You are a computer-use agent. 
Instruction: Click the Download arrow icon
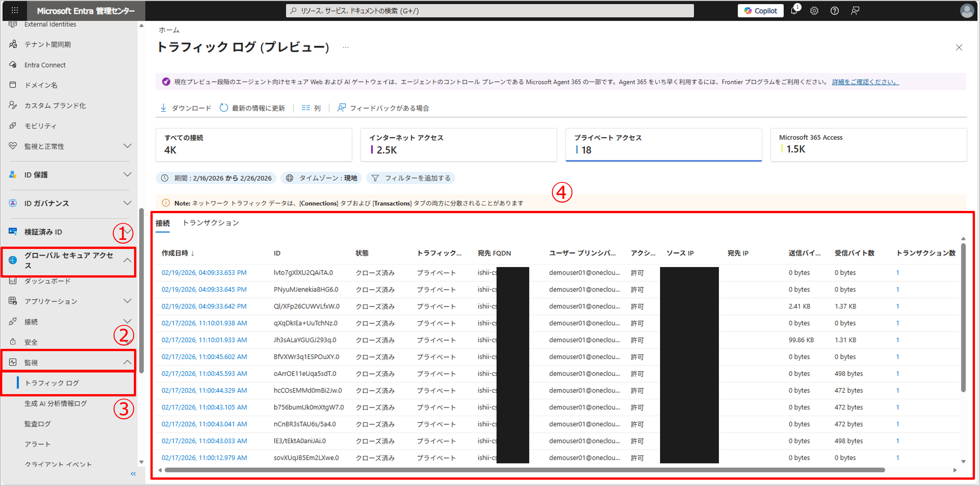[163, 108]
